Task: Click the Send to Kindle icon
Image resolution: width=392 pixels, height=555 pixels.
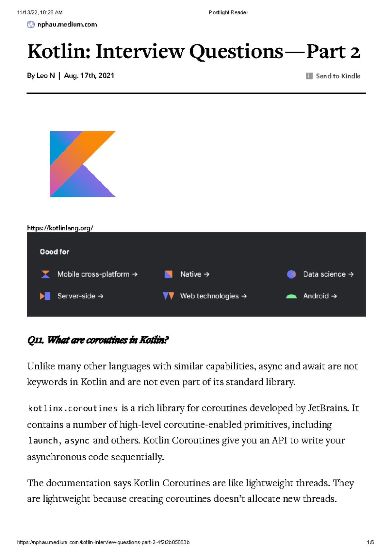Action: 309,76
